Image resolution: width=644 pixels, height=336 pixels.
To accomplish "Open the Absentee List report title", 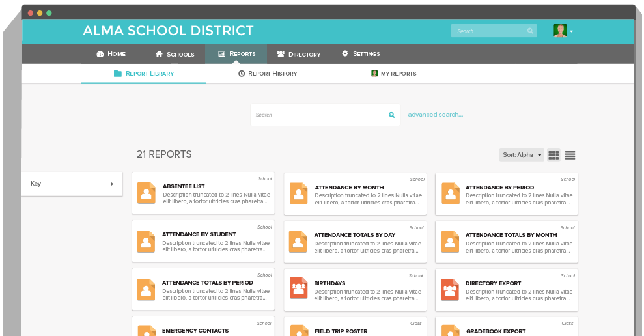I will tap(184, 186).
